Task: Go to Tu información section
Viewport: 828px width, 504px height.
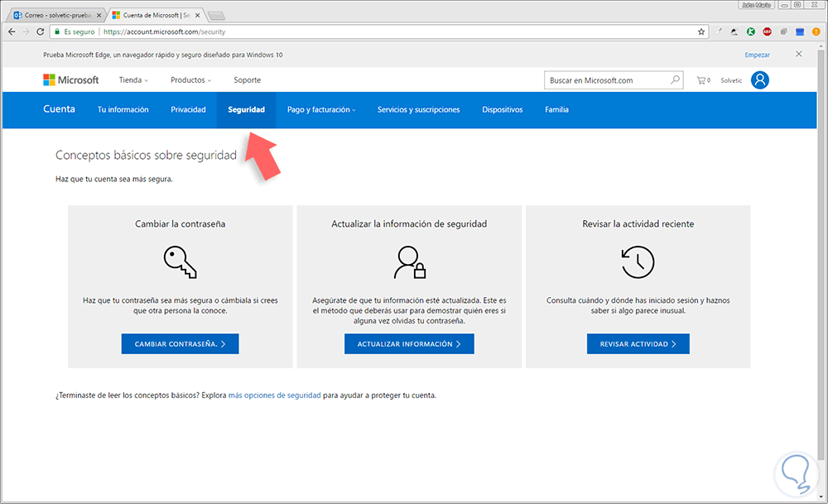Action: tap(123, 110)
